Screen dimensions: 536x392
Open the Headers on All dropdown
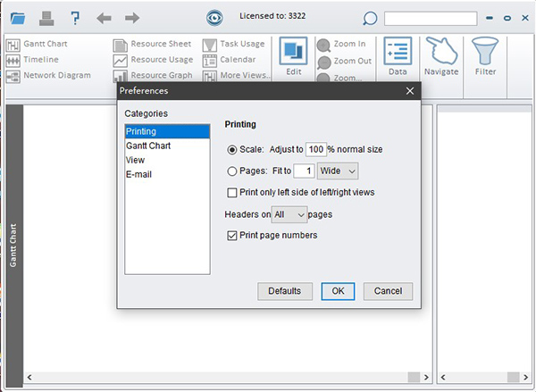(x=289, y=214)
